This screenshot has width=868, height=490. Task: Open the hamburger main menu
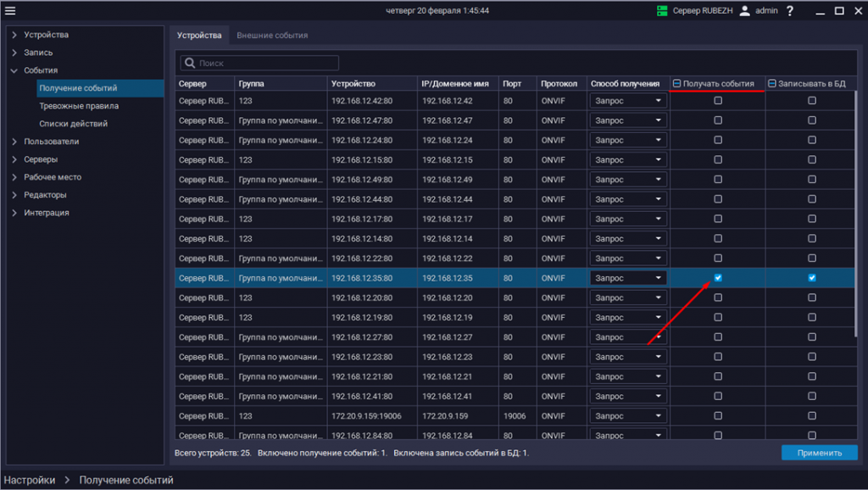11,11
